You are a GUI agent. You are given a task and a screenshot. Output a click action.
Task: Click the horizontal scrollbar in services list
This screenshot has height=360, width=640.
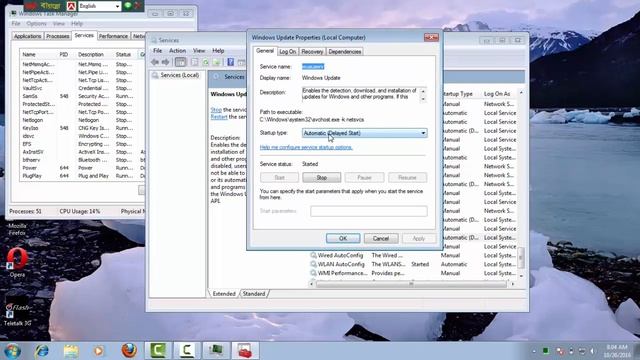[411, 284]
